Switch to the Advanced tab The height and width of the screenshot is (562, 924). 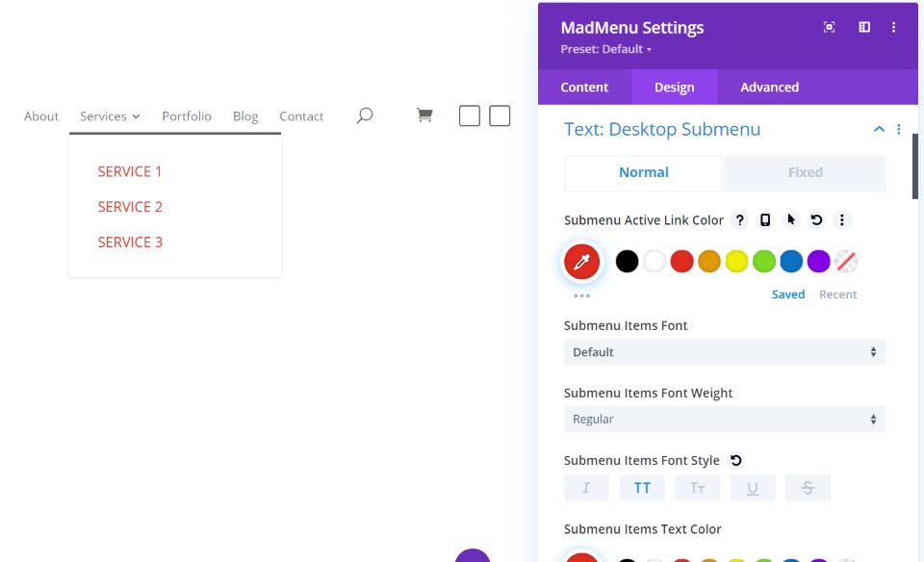770,88
